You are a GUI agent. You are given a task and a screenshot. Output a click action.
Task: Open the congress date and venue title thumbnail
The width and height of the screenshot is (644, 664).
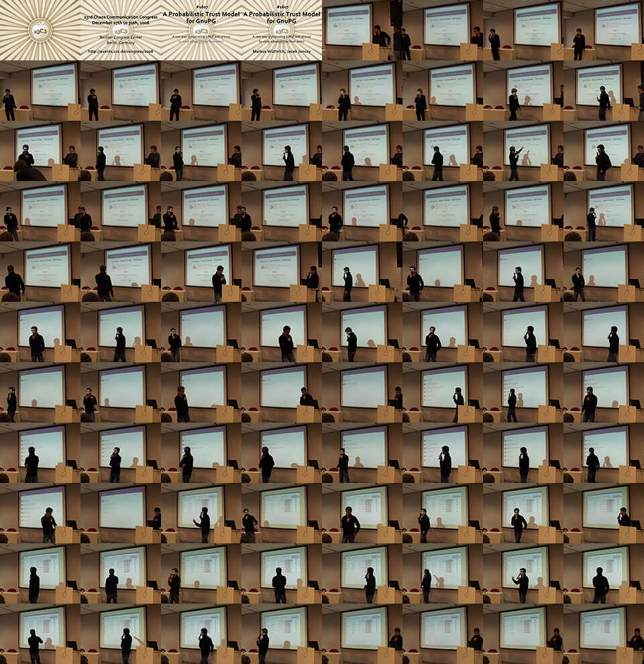(x=121, y=30)
